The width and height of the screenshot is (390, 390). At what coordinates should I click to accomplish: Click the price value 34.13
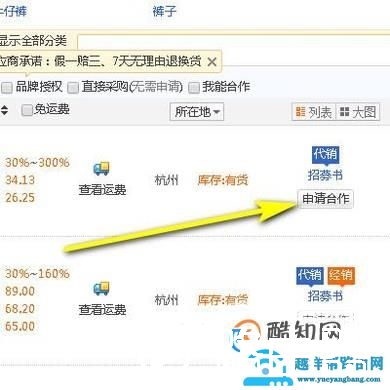coord(20,180)
